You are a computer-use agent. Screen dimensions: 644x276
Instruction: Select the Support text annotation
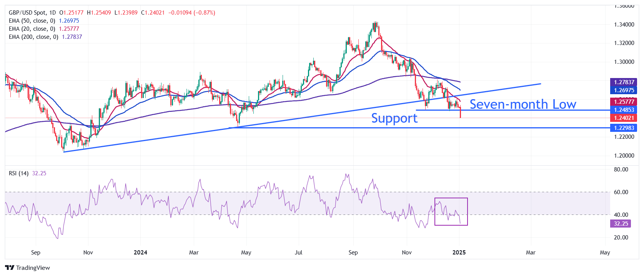[x=394, y=118]
